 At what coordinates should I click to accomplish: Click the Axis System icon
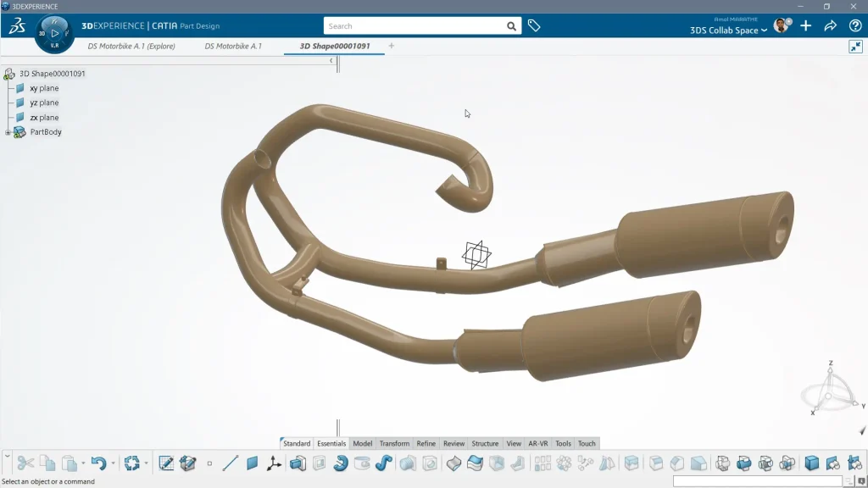coord(274,463)
